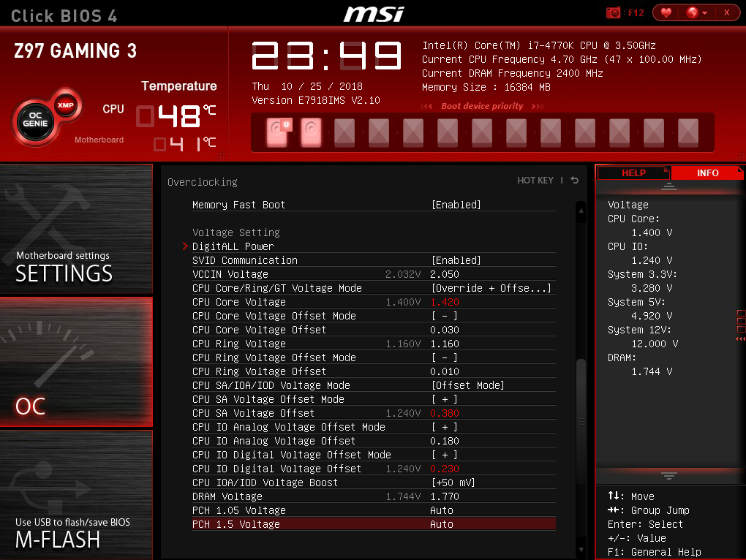Open language selection globe icon
Viewport: 746px width, 560px height.
pos(692,13)
